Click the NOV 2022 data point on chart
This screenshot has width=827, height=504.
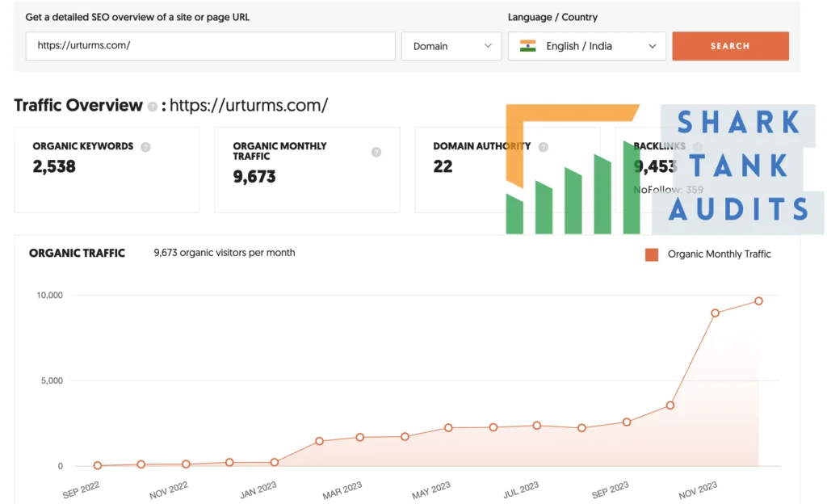coord(186,464)
